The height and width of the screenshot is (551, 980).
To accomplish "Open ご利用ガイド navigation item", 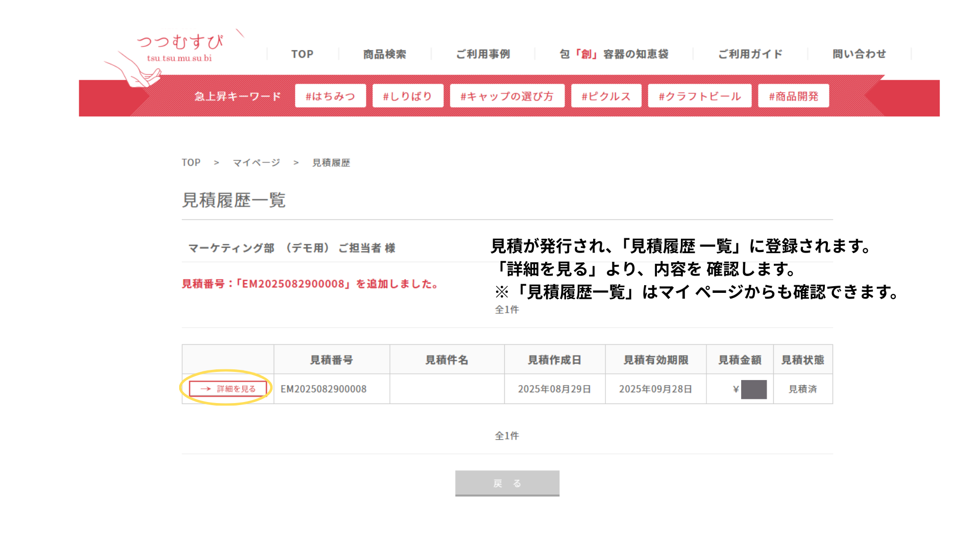I will point(750,54).
